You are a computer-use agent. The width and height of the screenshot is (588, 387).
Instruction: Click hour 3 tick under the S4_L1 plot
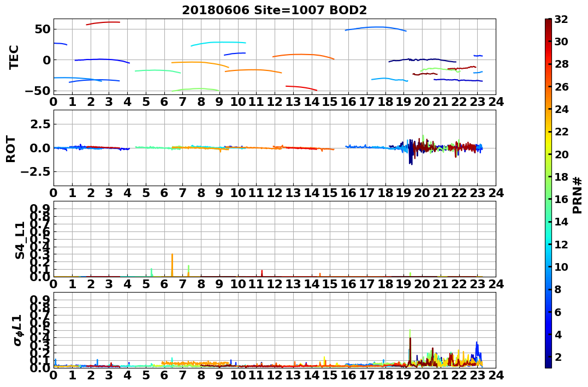(109, 284)
